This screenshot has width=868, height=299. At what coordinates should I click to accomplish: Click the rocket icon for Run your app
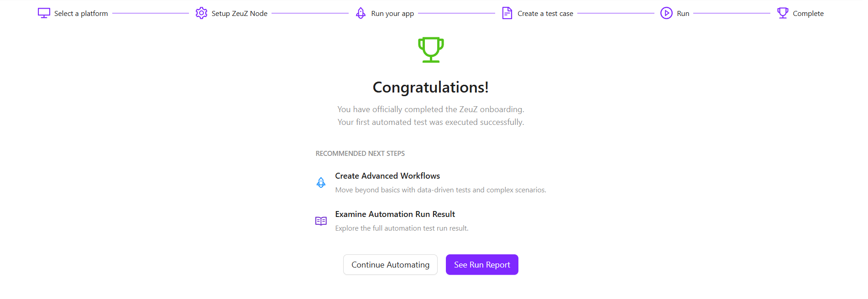361,13
